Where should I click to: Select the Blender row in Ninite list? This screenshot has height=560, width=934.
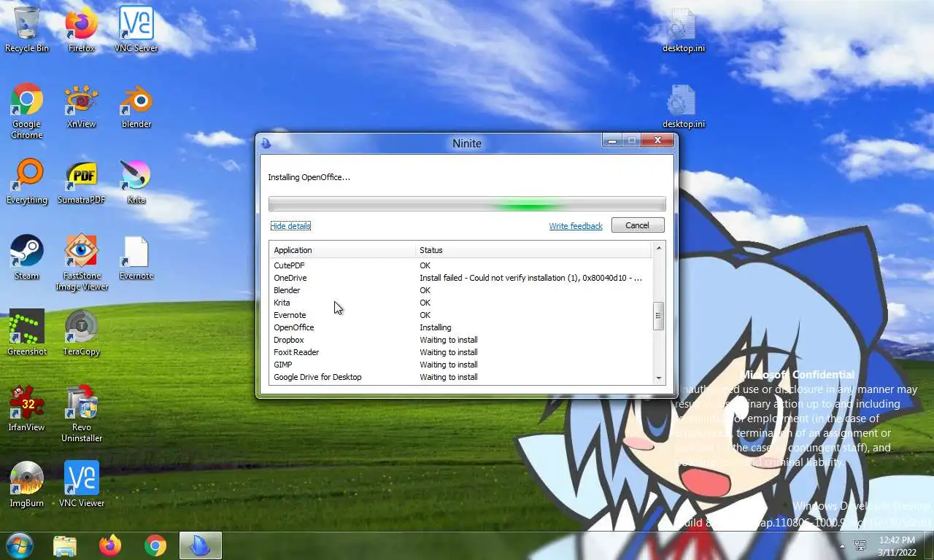pyautogui.click(x=460, y=290)
